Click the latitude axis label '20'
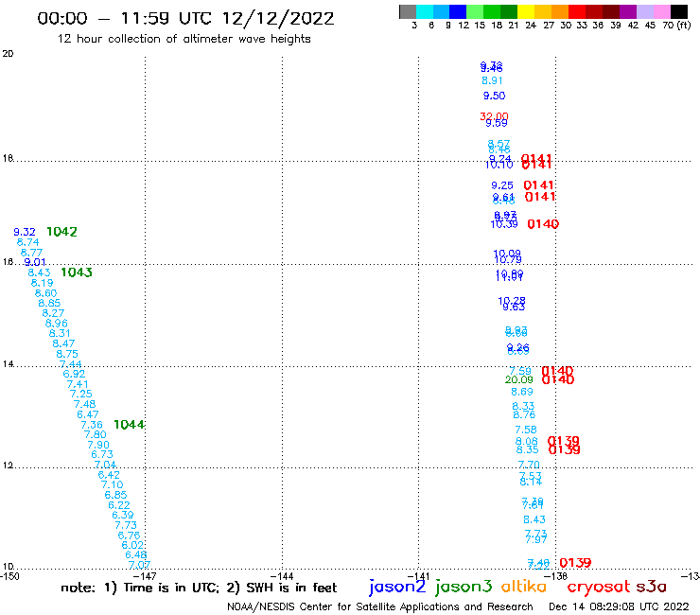 click(8, 54)
